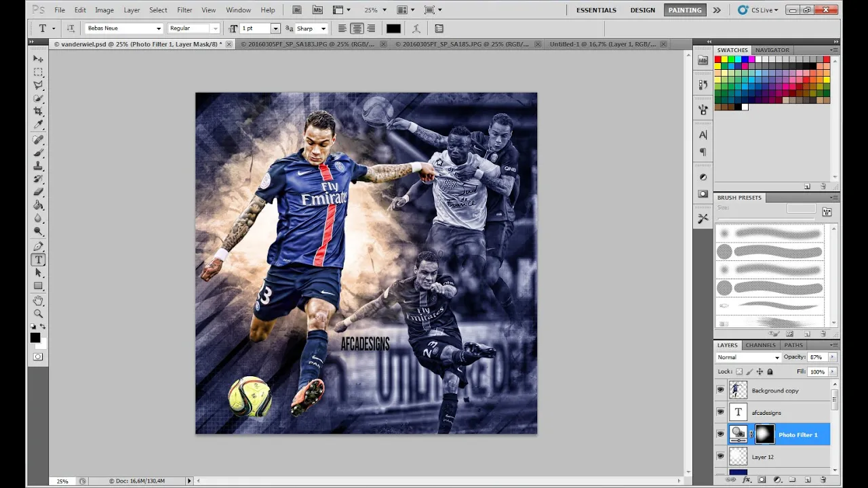This screenshot has height=488, width=868.
Task: Click the Link layers icon
Action: tap(730, 479)
